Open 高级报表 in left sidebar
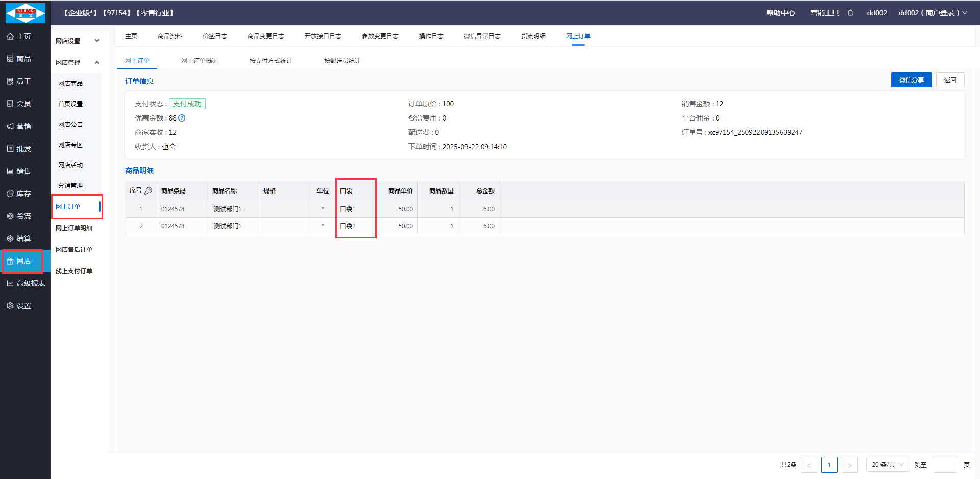The image size is (980, 479). click(26, 283)
